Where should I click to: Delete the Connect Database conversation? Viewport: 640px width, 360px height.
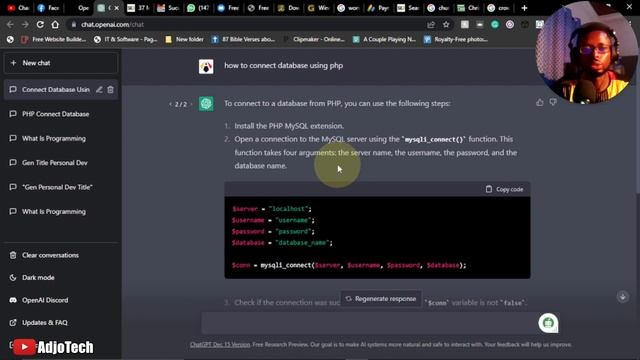111,89
